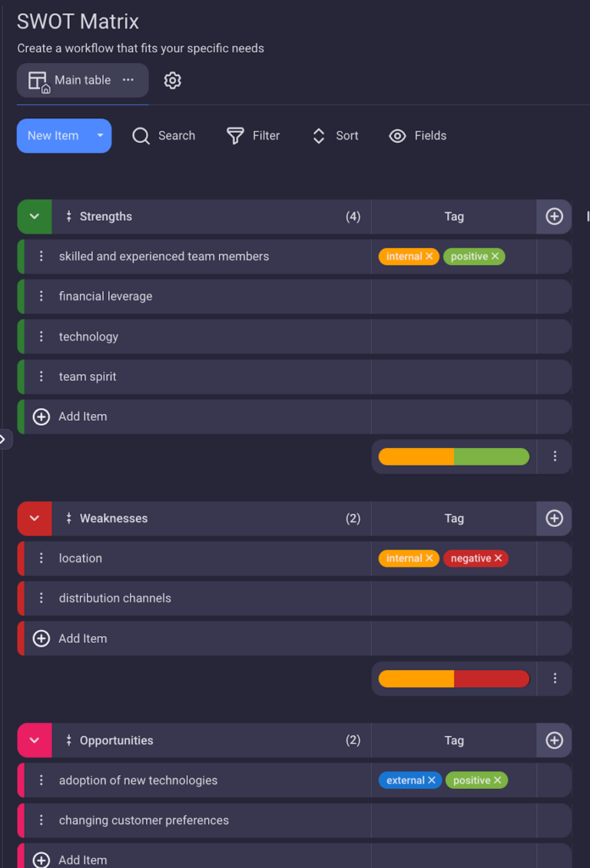
Task: Open board settings via the gear icon
Action: point(172,80)
